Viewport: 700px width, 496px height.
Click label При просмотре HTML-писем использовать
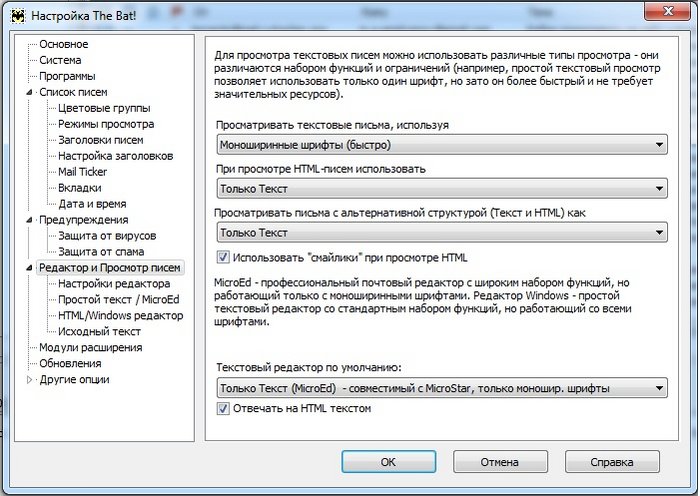click(x=321, y=169)
